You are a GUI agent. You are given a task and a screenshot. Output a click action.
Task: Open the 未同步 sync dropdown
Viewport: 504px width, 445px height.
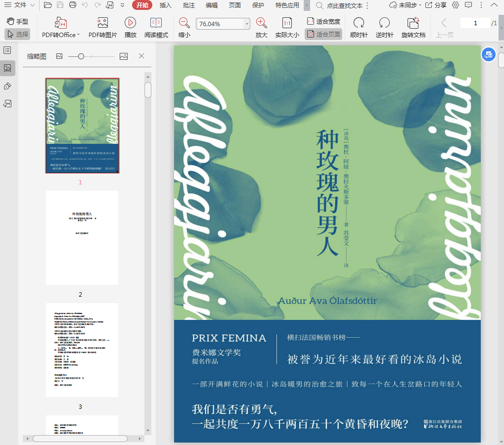[x=405, y=5]
